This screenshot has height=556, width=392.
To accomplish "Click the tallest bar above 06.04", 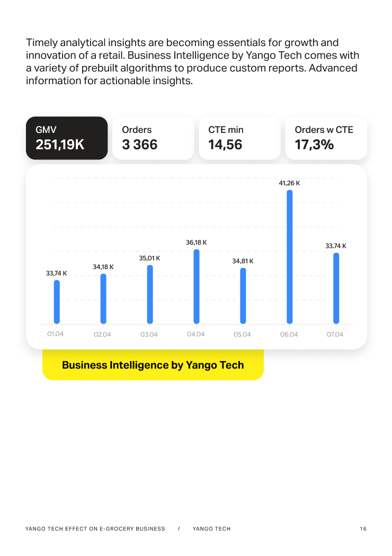I will click(x=290, y=257).
